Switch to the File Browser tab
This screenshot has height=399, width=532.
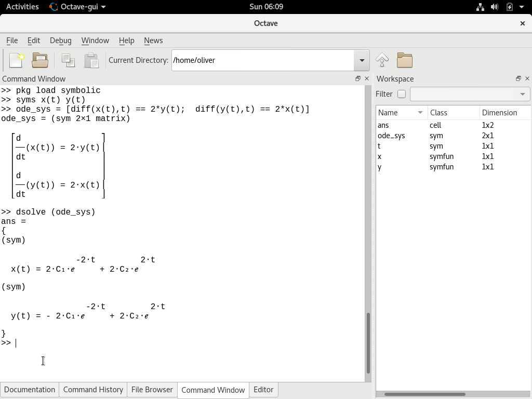[152, 390]
